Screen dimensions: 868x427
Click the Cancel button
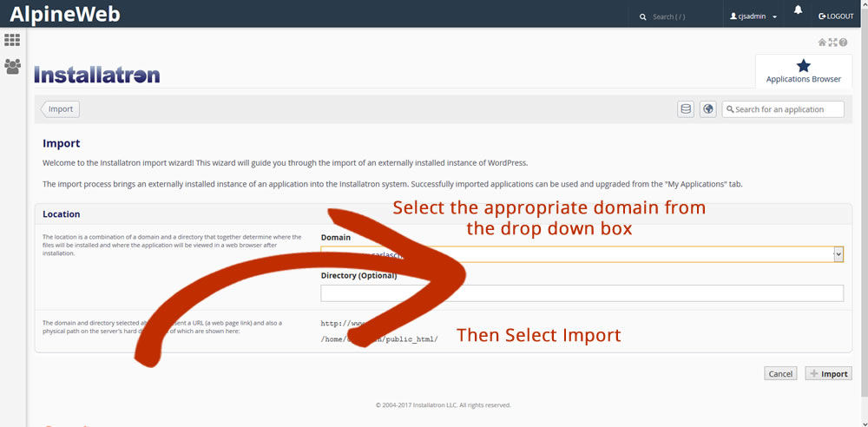click(x=780, y=374)
